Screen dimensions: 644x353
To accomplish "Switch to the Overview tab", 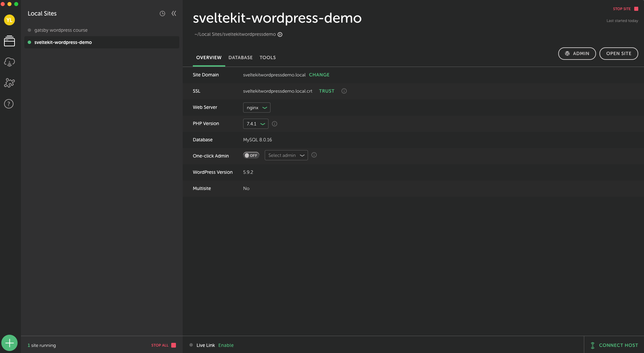I will [209, 57].
